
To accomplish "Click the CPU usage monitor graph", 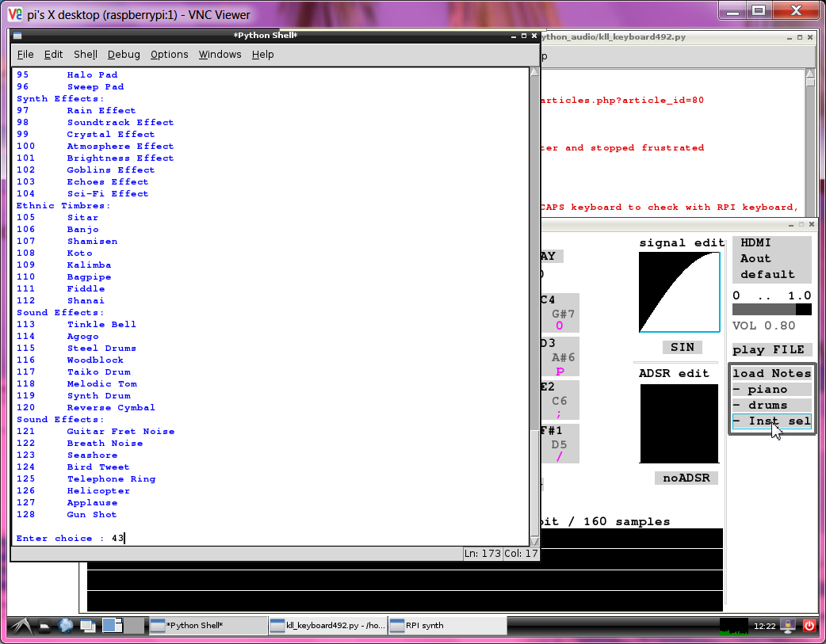I will pos(733,626).
